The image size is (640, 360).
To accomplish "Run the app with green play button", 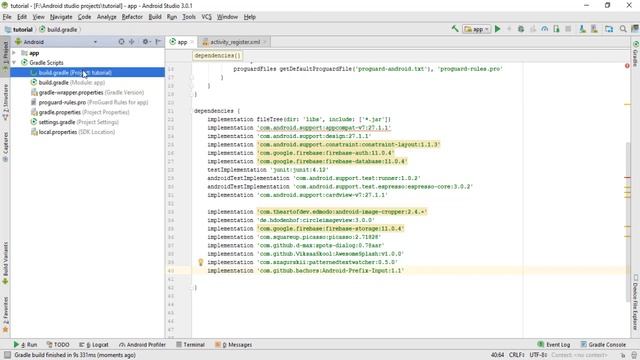I will click(x=498, y=29).
